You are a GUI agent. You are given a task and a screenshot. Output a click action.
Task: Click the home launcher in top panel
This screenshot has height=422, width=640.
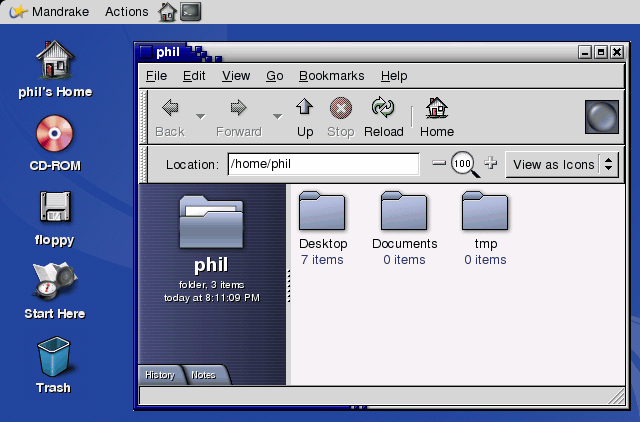click(168, 11)
